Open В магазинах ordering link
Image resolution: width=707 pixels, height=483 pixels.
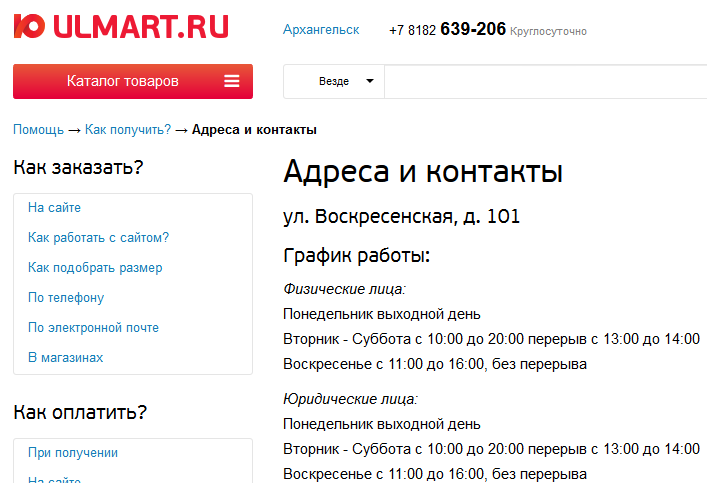[x=65, y=358]
